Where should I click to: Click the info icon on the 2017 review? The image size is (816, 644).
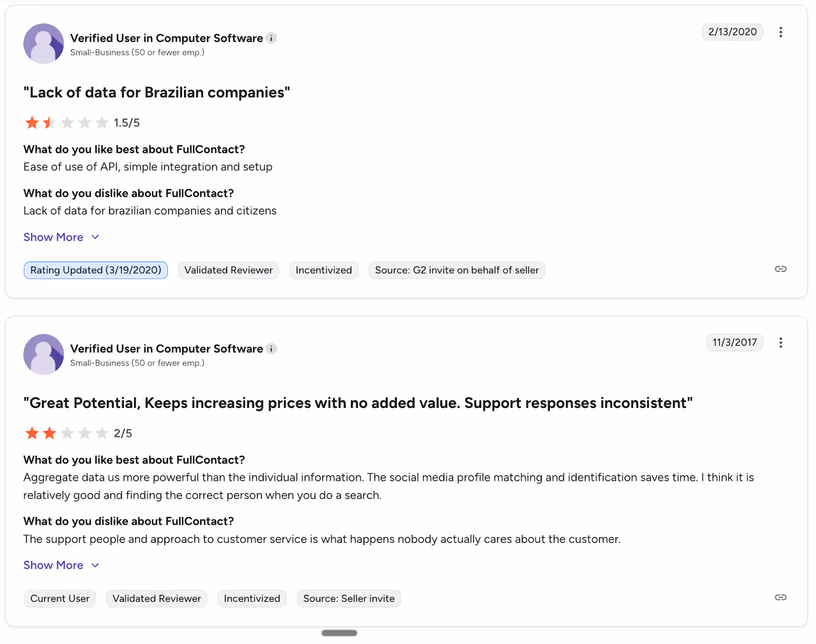[272, 349]
